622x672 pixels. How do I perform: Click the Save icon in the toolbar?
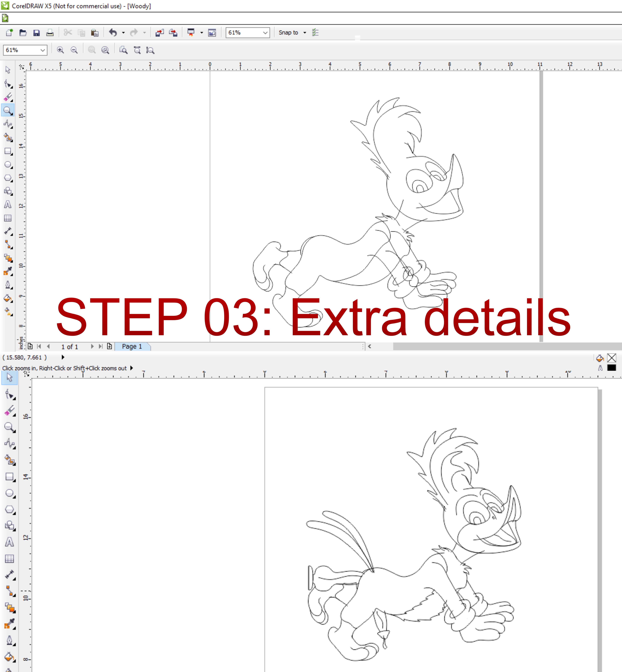36,33
